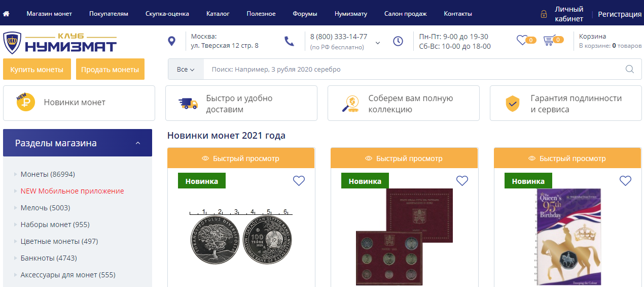Viewport: 644px width, 287px height.
Task: Add the Vatican coin set to favorites
Action: pyautogui.click(x=462, y=180)
